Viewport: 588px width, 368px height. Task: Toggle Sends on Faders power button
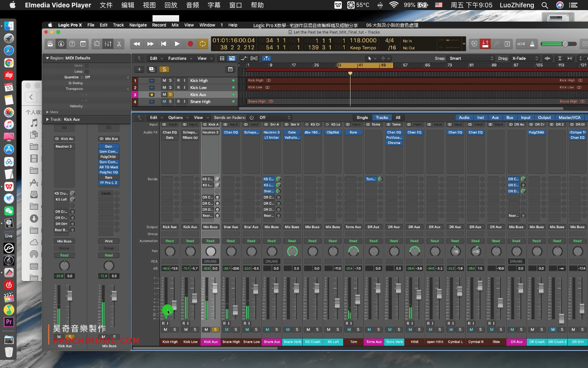point(251,117)
